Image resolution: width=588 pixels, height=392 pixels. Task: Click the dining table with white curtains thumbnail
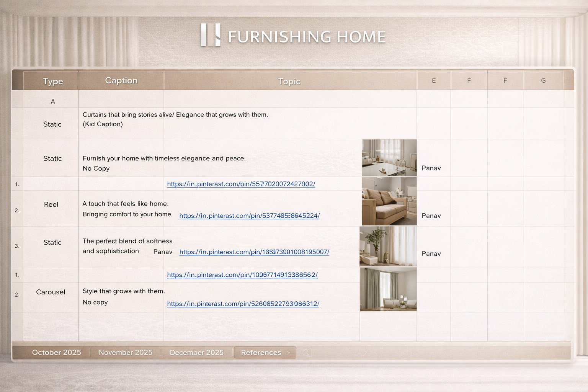point(389,158)
